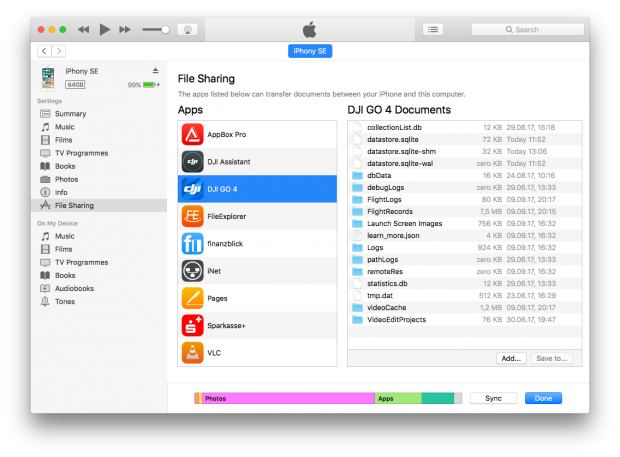Click the pink Photos storage segment
Screen dimensions: 620x457
tap(288, 398)
